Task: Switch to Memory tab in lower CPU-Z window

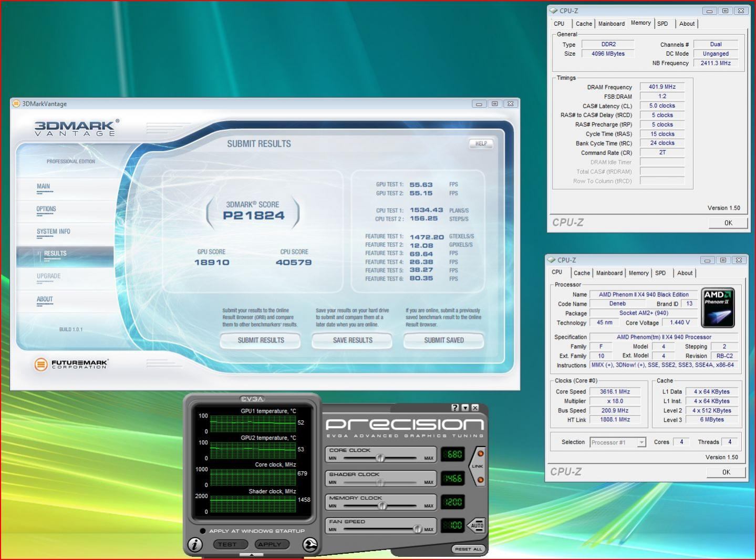Action: pos(638,273)
